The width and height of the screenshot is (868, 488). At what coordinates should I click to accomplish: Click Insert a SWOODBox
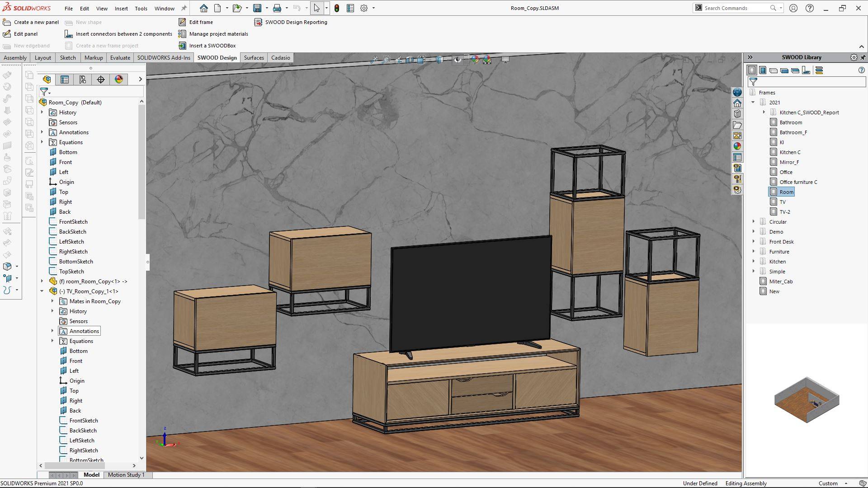tap(207, 46)
